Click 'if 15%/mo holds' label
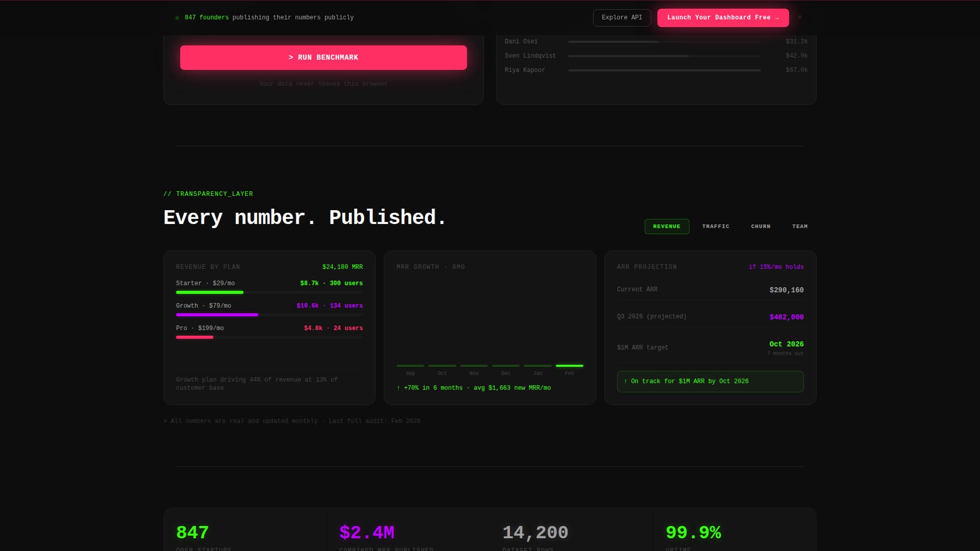The width and height of the screenshot is (980, 551). tap(776, 267)
